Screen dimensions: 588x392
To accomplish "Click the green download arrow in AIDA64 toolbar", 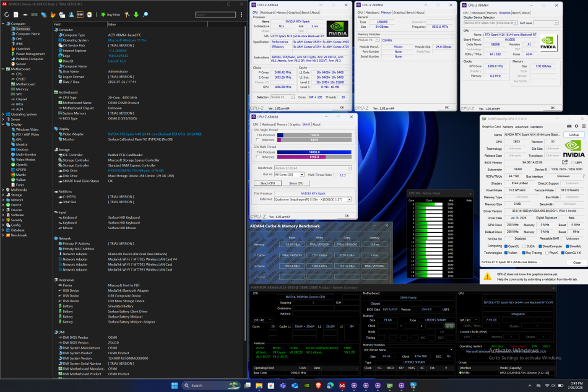I will pos(136,15).
